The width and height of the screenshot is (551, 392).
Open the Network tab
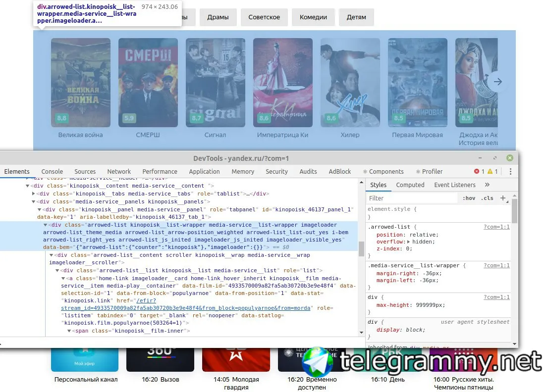pyautogui.click(x=119, y=171)
